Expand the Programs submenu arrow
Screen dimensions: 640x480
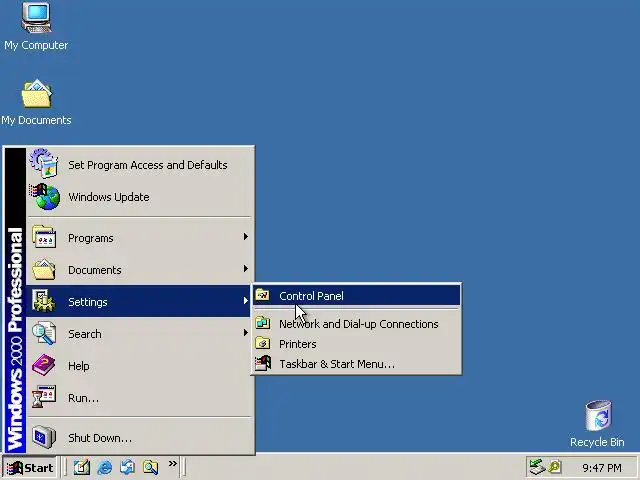(245, 237)
